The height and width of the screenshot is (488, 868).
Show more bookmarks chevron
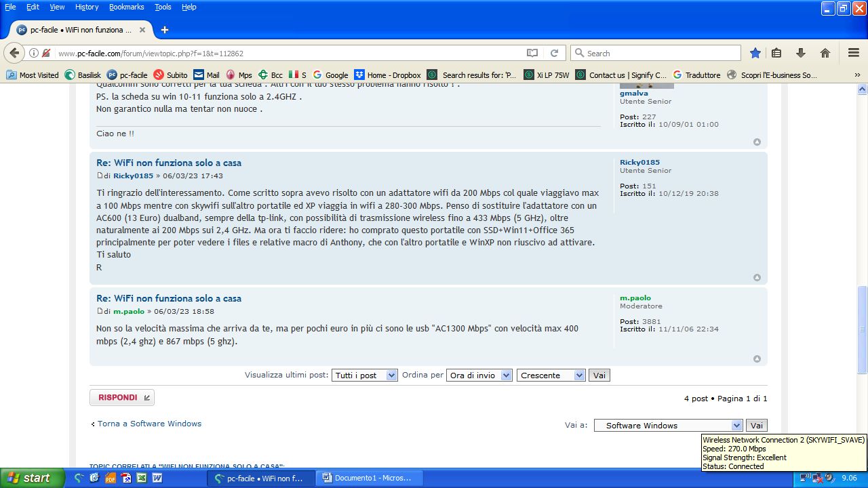857,75
